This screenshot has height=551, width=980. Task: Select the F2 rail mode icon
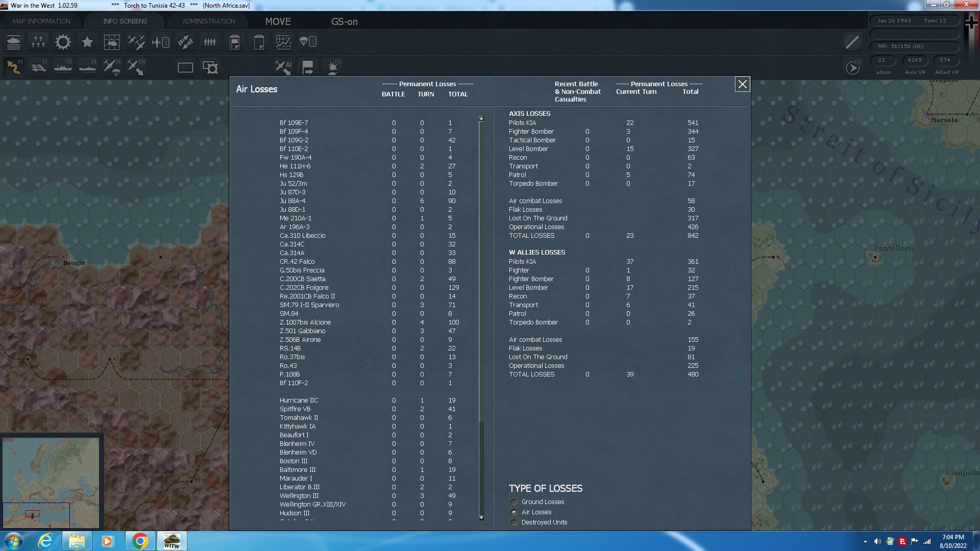click(39, 67)
